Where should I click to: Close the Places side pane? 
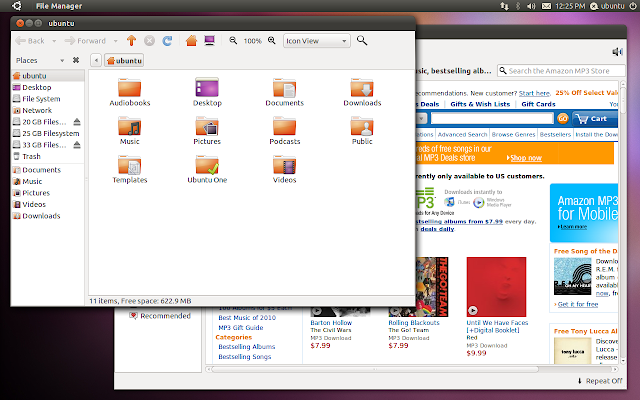click(76, 60)
